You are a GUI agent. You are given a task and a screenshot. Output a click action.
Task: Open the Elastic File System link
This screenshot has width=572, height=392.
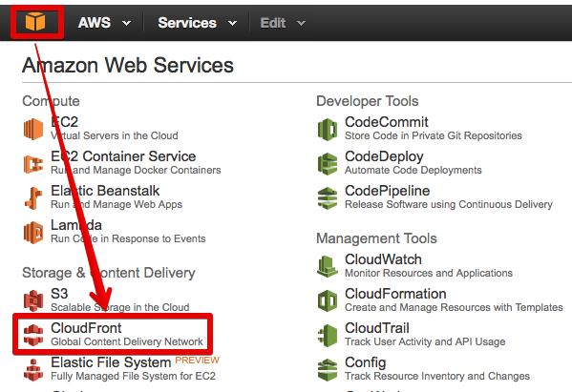coord(111,362)
